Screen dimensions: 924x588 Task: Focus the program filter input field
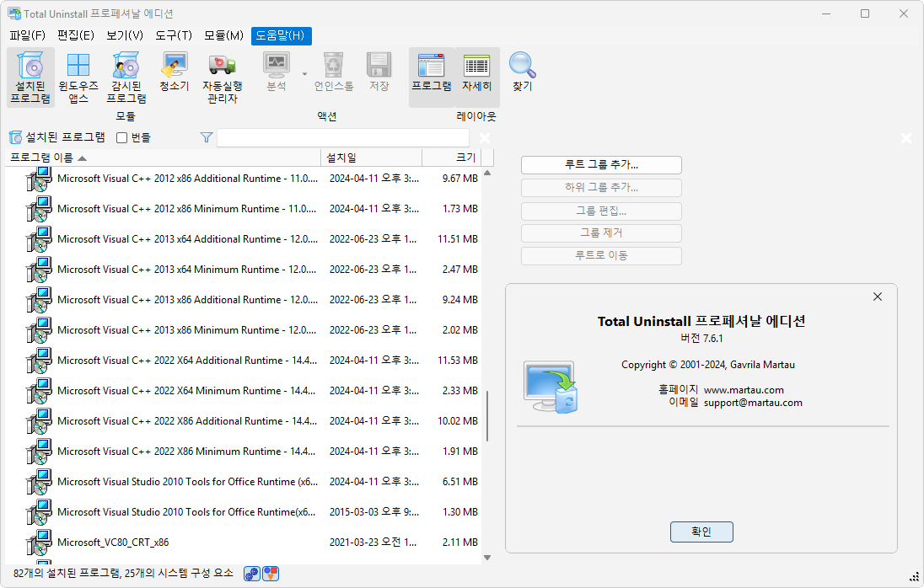[x=343, y=137]
